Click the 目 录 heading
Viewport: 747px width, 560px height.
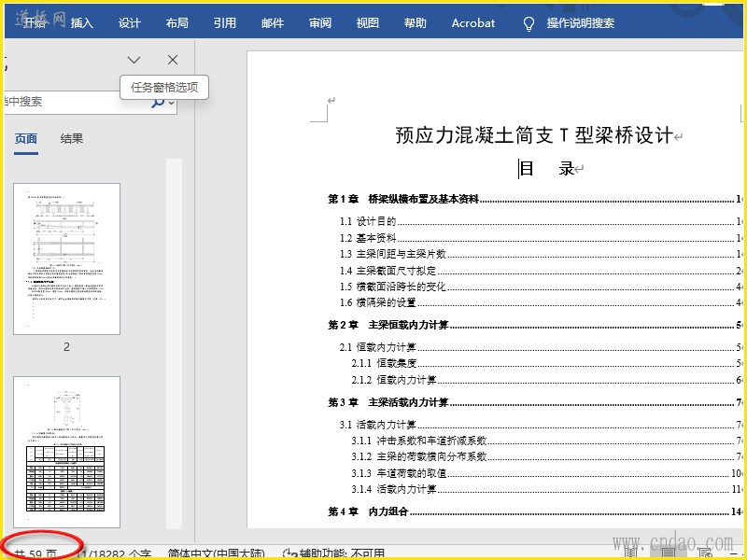click(x=546, y=169)
